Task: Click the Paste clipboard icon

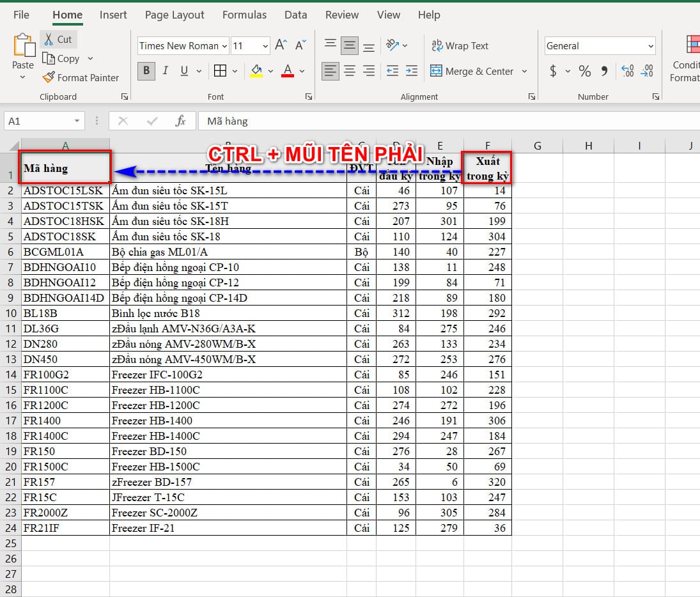Action: point(24,45)
